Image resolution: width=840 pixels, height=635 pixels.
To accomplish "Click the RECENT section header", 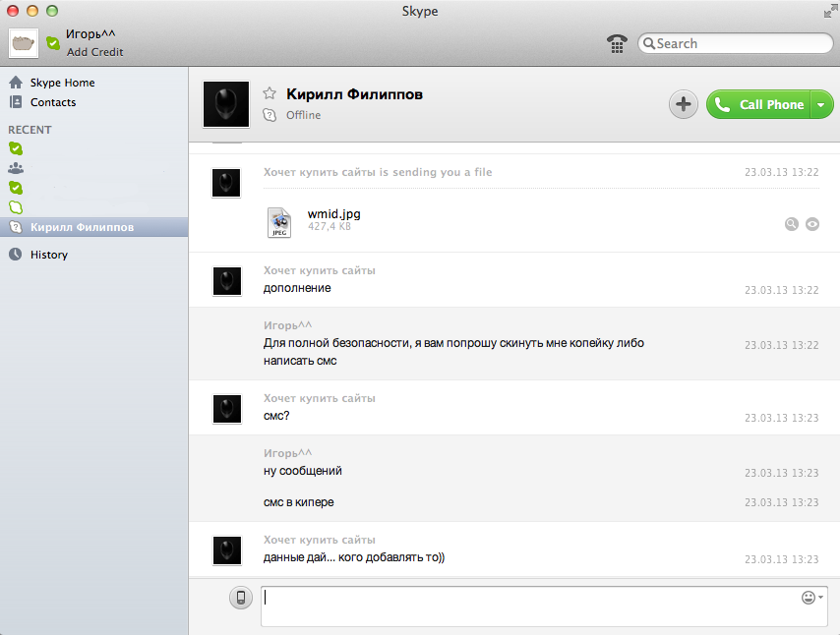I will tap(30, 130).
